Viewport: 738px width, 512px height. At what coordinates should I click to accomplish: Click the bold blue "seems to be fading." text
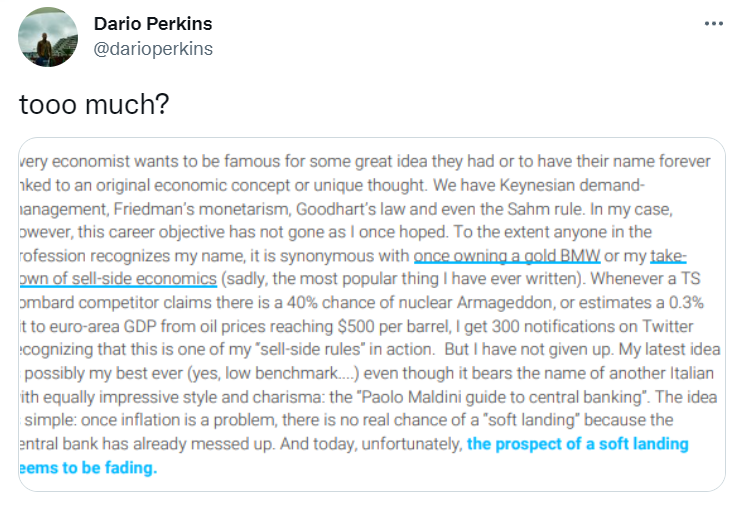(88, 466)
